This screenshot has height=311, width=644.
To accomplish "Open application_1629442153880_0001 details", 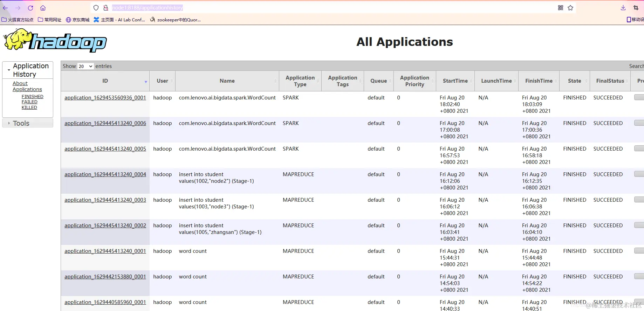I will (x=105, y=277).
